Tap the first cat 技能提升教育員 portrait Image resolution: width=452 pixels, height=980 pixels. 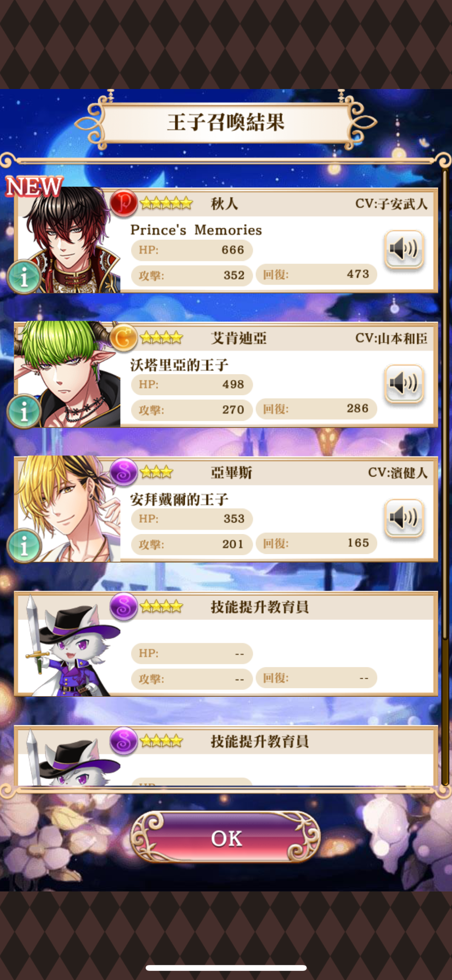(67, 644)
